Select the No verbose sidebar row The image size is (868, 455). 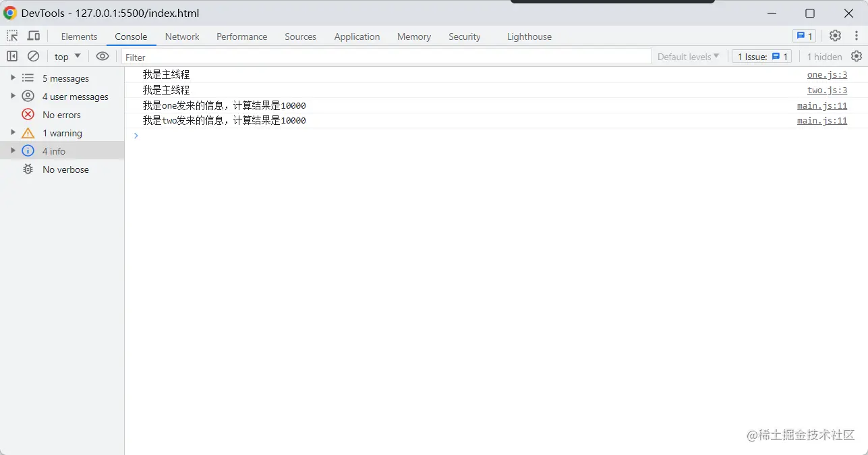62,169
